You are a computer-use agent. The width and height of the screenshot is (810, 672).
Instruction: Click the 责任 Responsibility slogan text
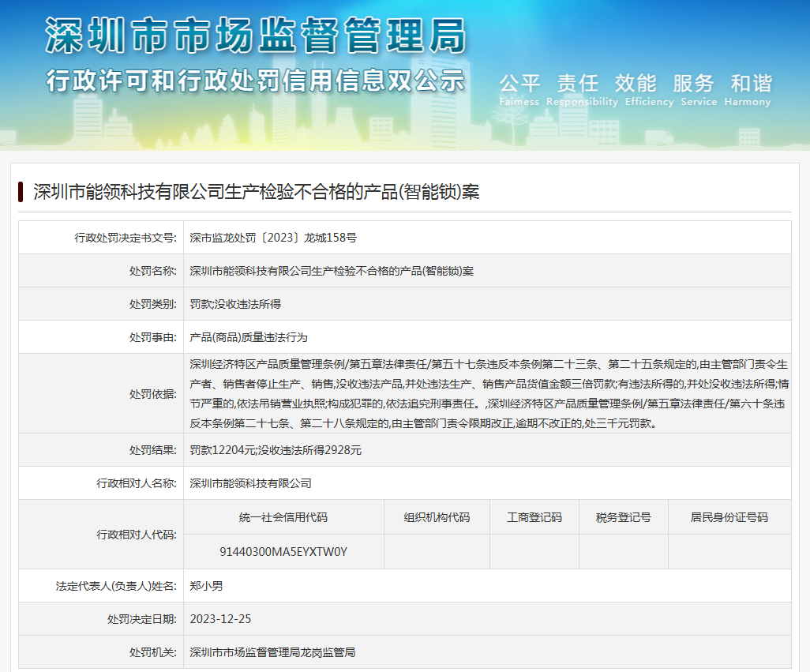[582, 90]
